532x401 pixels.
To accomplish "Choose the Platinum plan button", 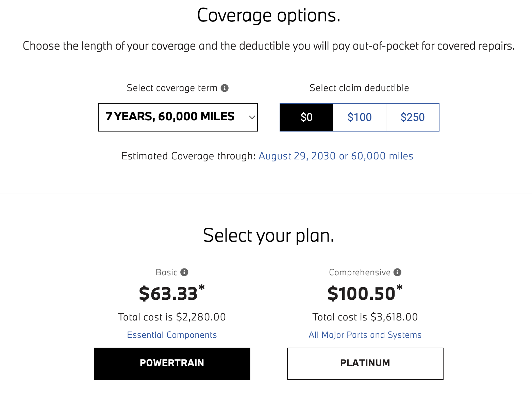I will (x=365, y=363).
